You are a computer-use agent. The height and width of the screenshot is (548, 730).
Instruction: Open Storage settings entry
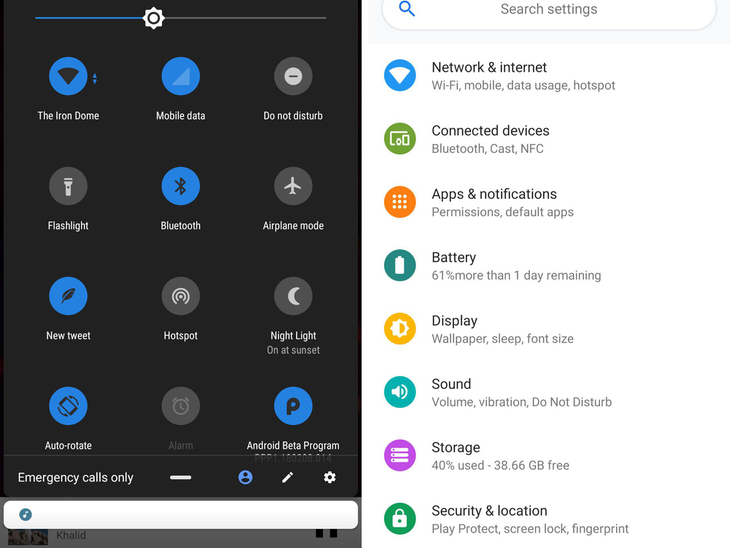tap(549, 456)
